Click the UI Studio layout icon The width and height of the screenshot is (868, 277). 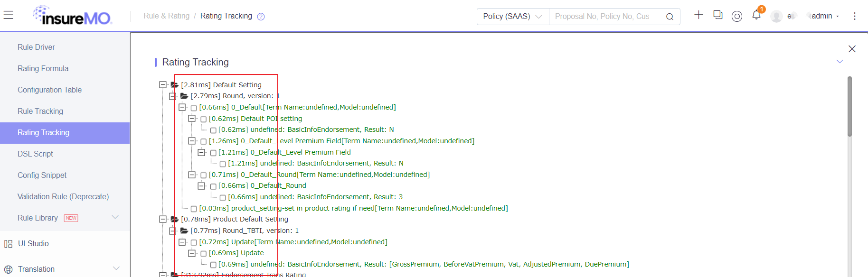[8, 244]
